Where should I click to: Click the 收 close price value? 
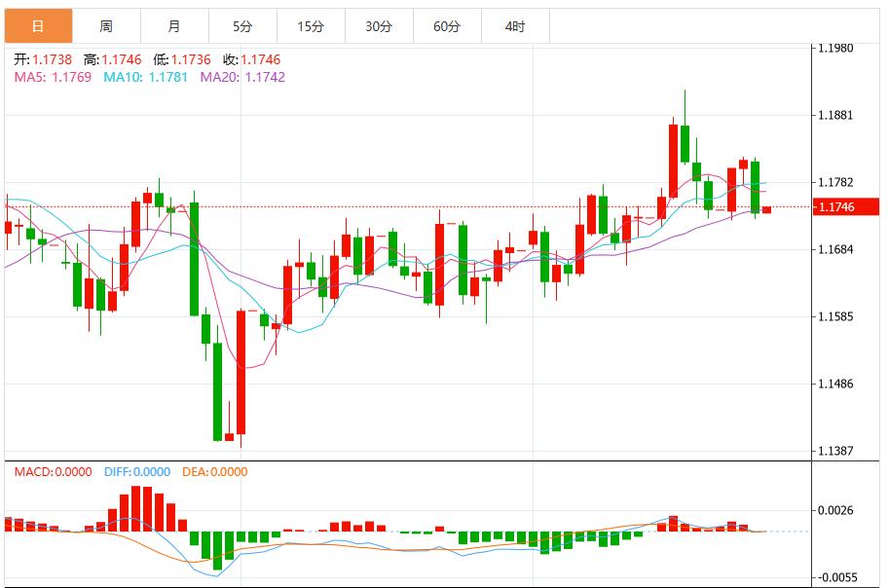(x=261, y=58)
